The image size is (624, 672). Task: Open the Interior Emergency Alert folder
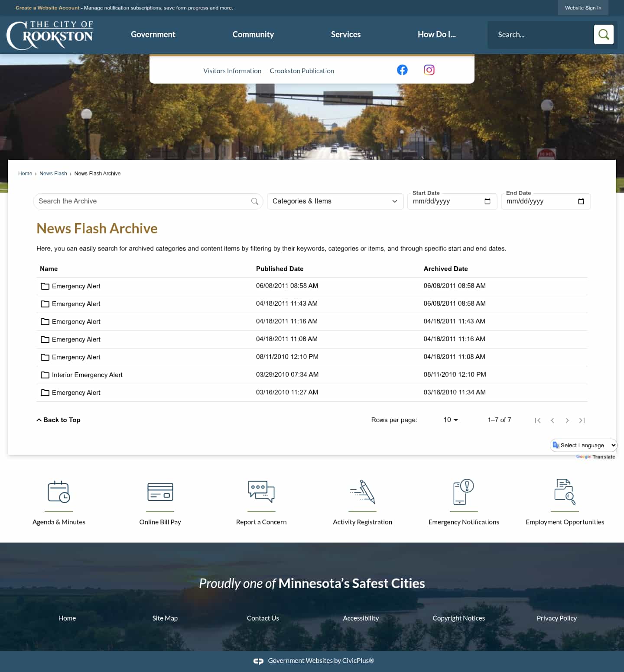click(81, 375)
